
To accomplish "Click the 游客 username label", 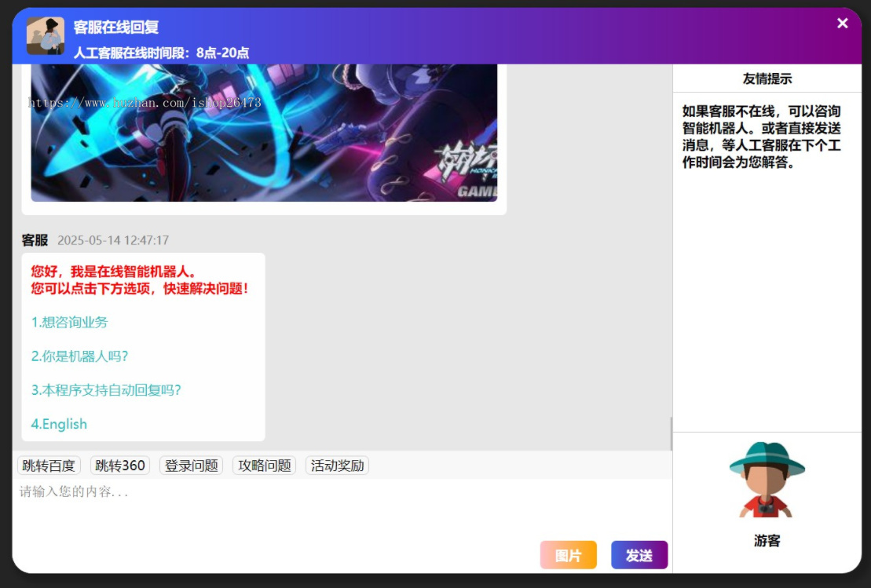I will point(767,541).
